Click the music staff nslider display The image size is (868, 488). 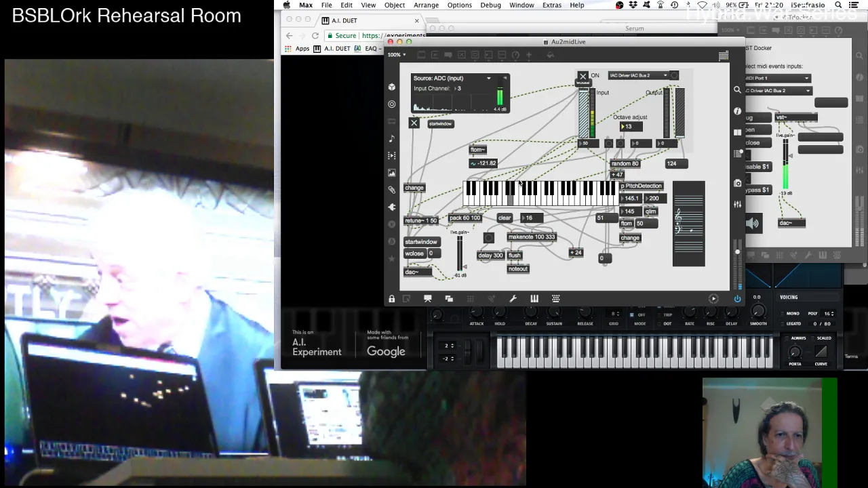click(689, 224)
